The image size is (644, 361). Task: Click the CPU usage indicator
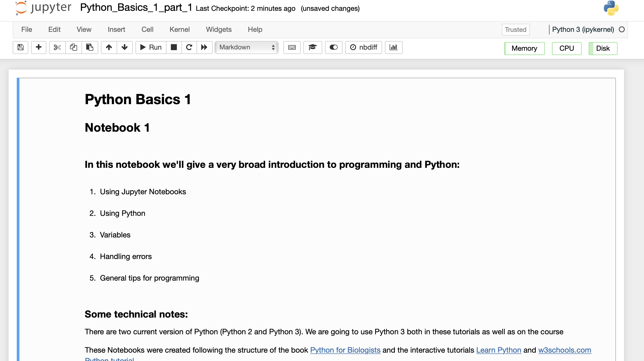pyautogui.click(x=567, y=49)
